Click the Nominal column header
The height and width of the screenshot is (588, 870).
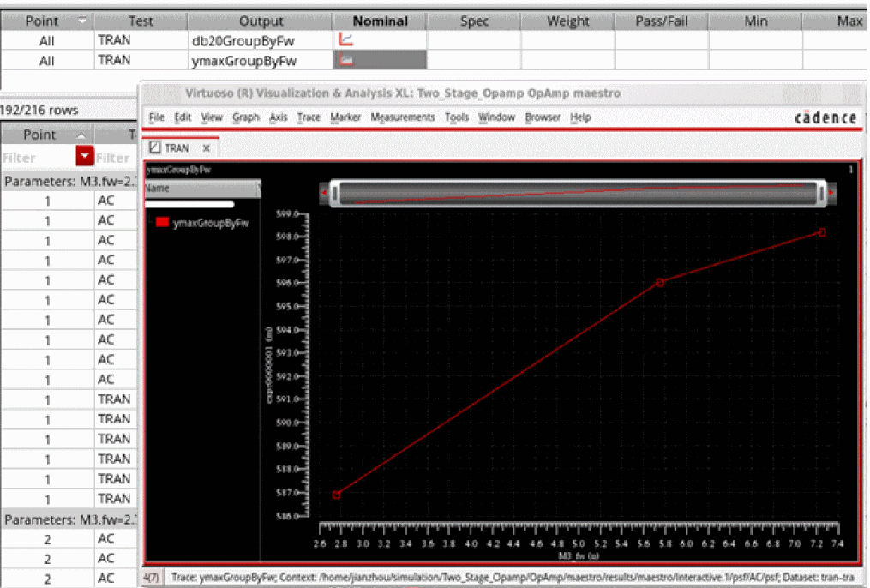point(380,21)
